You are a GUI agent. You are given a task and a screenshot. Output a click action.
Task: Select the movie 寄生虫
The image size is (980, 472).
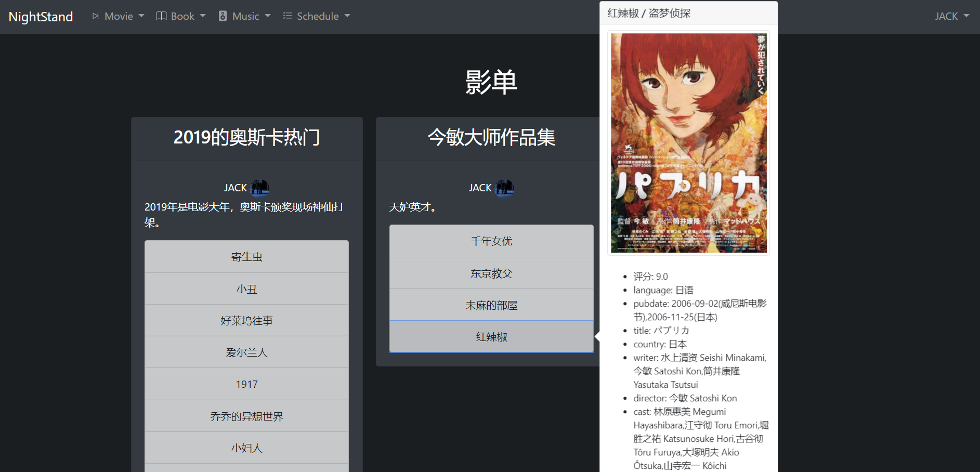246,257
